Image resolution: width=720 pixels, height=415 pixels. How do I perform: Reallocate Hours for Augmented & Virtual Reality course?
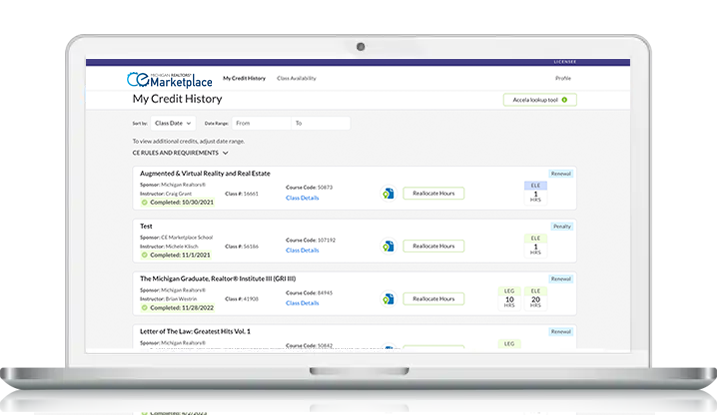point(434,193)
